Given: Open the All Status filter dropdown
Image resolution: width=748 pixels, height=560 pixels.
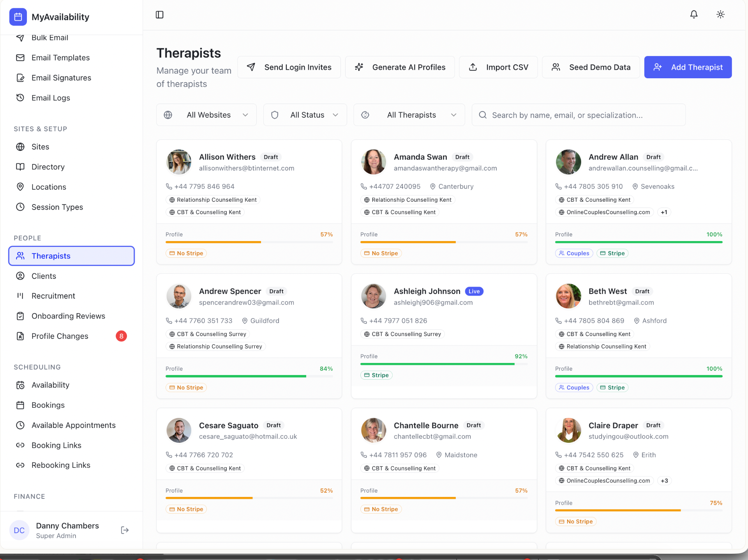Looking at the screenshot, I should [305, 115].
